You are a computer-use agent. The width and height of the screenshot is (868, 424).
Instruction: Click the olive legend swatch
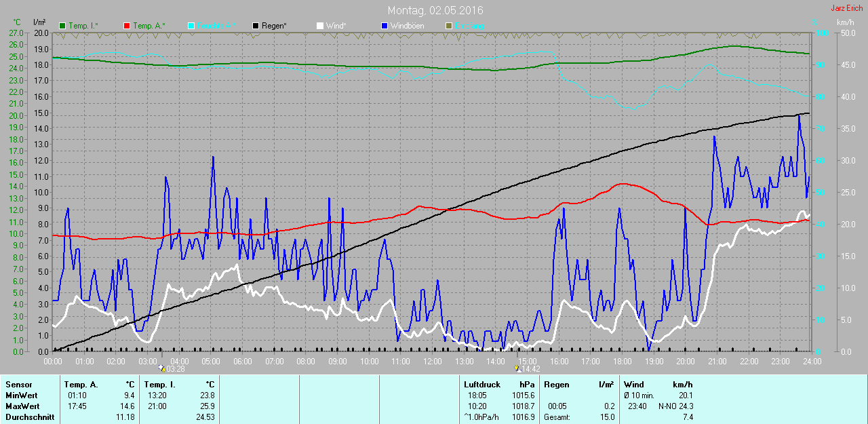click(448, 26)
